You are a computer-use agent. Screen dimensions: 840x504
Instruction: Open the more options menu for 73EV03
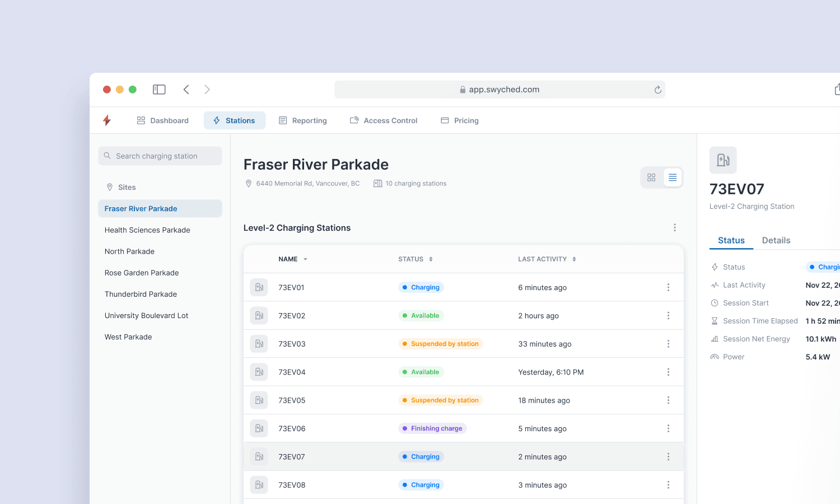coord(668,344)
